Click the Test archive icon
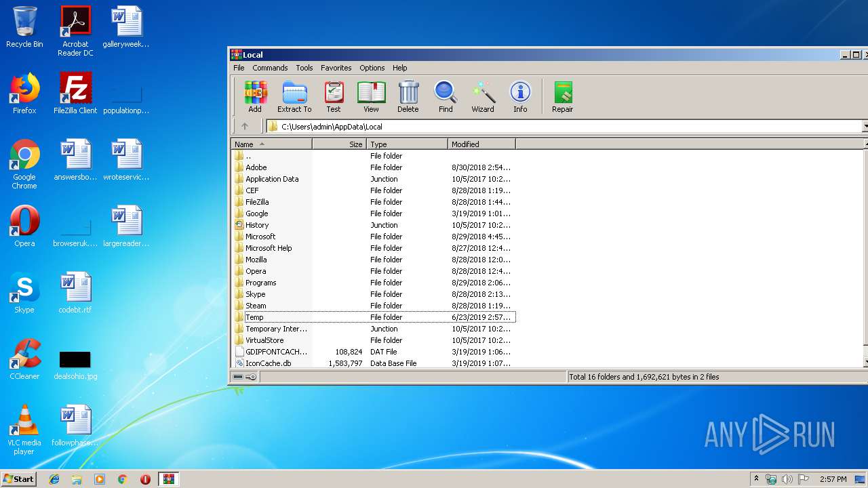This screenshot has height=488, width=868. tap(334, 97)
